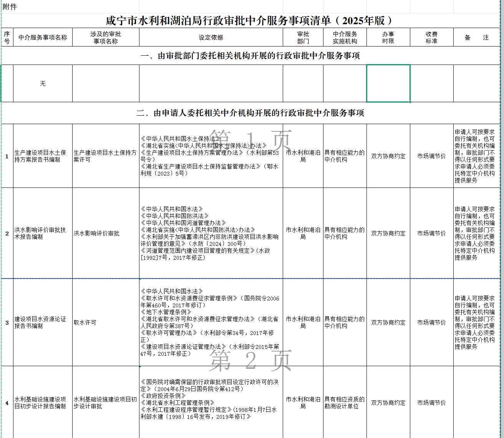The width and height of the screenshot is (504, 438).
Task: Click the 建设项目水资源论证报告书编制 cell
Action: point(43,322)
